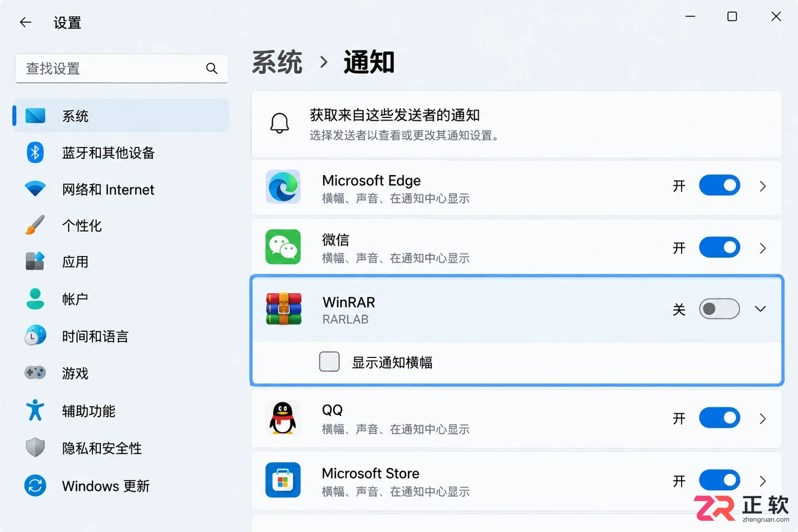
Task: Maximize the 设置 window
Action: point(732,17)
